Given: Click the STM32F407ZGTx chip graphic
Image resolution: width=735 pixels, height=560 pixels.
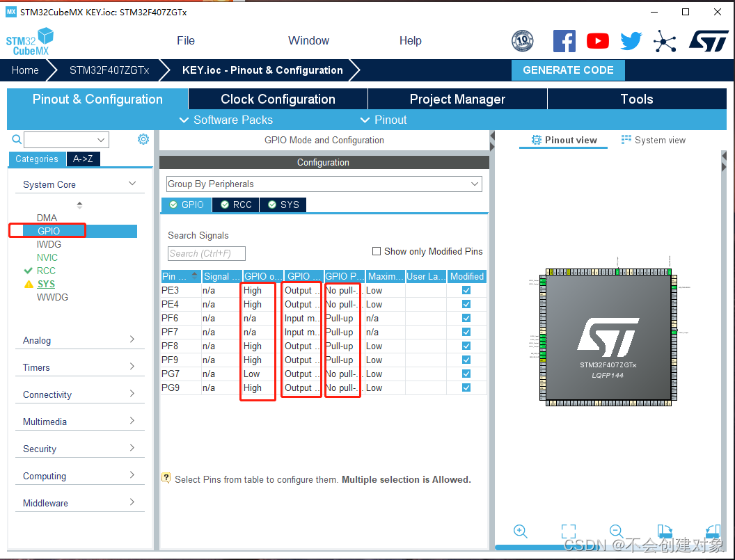Looking at the screenshot, I should (608, 337).
